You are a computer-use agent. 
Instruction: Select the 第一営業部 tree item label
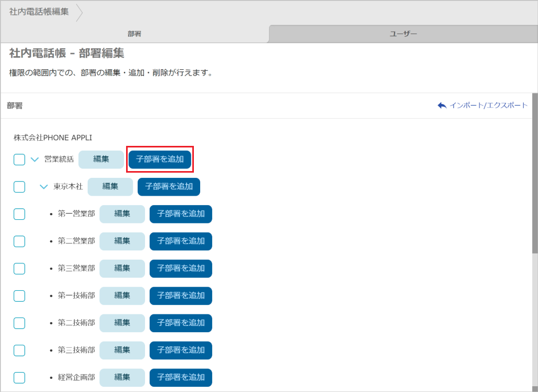[76, 214]
